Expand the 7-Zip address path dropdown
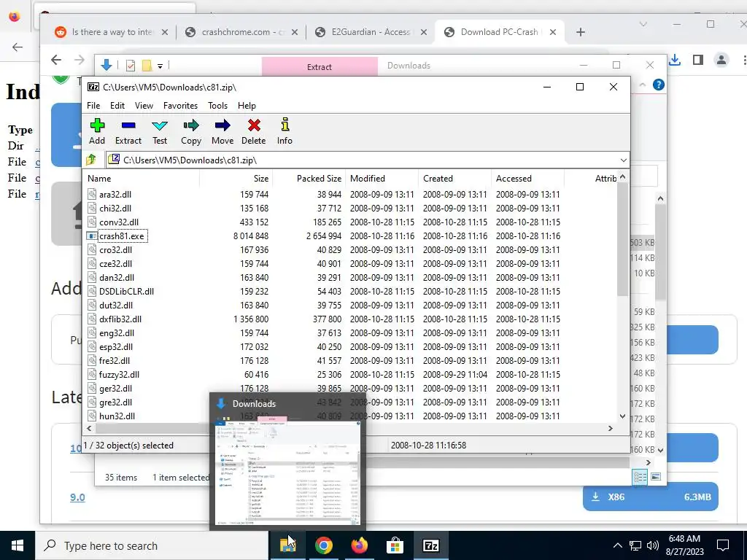 click(x=623, y=160)
